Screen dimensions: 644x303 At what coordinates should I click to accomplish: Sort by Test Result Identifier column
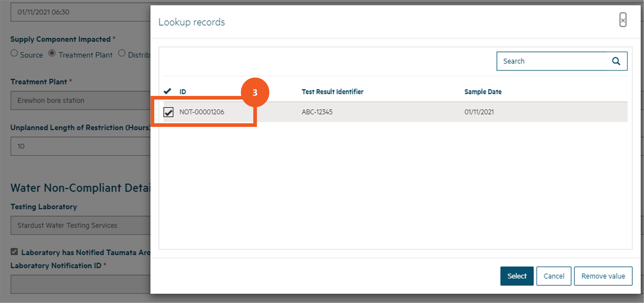click(332, 92)
